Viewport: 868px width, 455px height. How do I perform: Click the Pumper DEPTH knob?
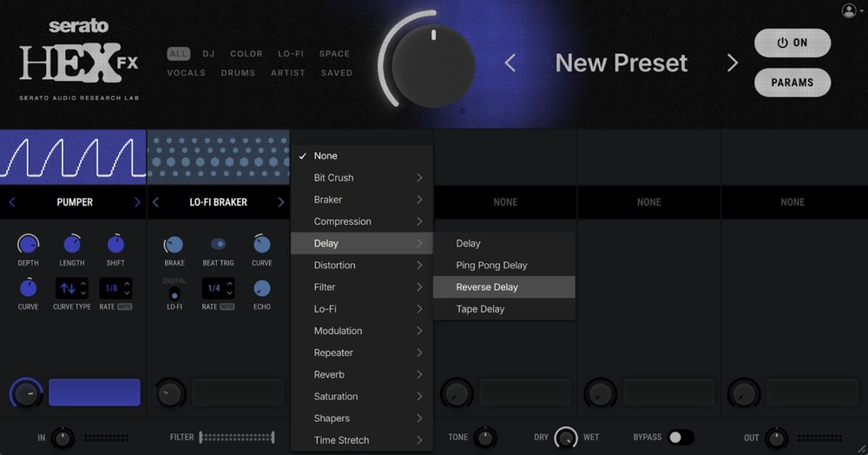[28, 245]
